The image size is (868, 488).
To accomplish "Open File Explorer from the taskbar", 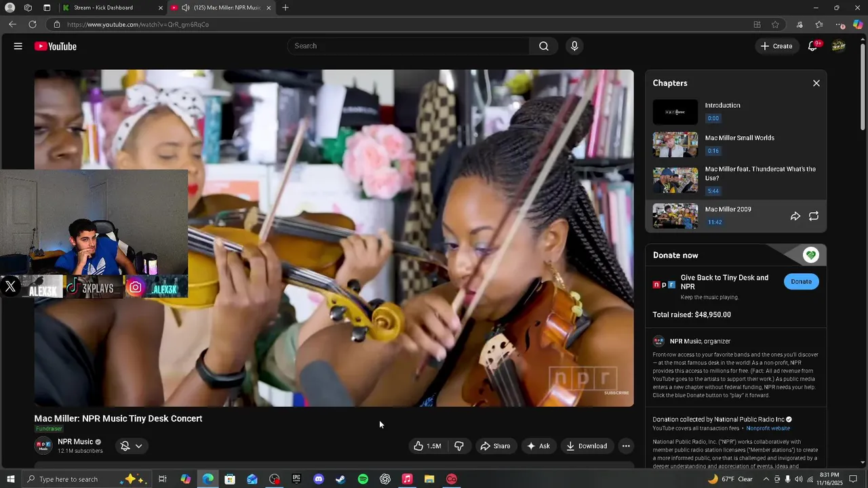I will tap(429, 479).
